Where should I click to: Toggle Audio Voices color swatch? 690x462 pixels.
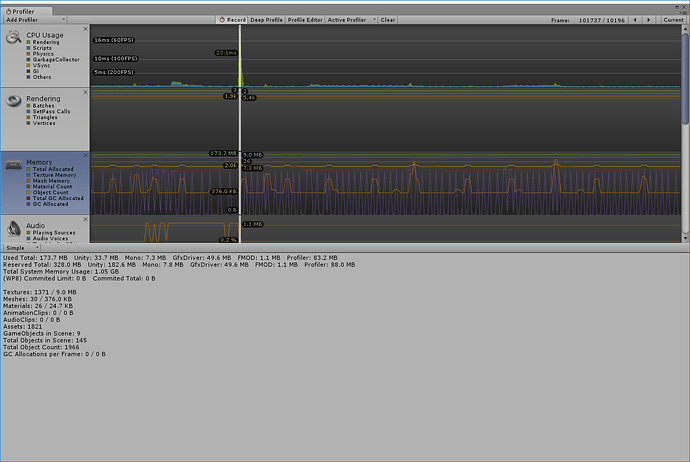[29, 238]
